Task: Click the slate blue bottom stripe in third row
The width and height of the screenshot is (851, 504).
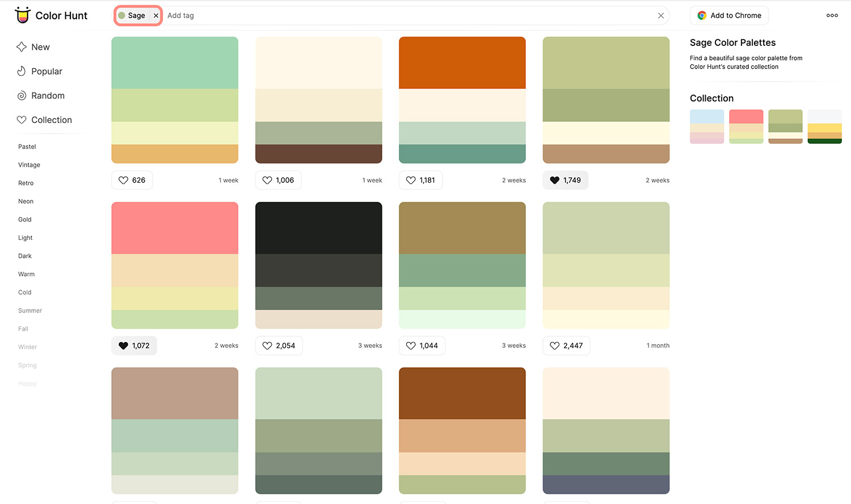Action: click(x=606, y=485)
